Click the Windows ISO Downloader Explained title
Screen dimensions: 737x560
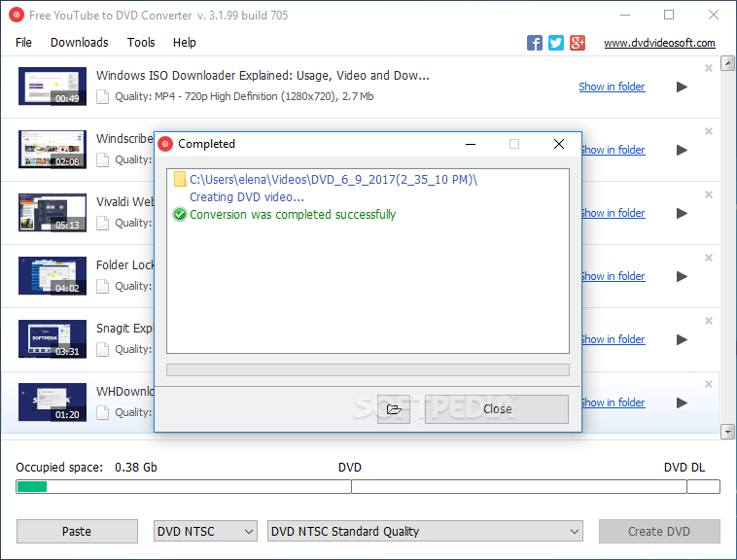pos(263,76)
